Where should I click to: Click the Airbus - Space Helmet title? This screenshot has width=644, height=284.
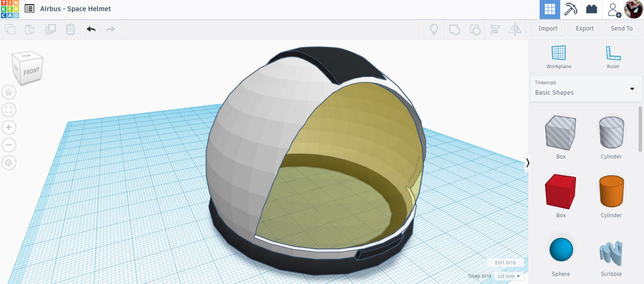point(75,9)
